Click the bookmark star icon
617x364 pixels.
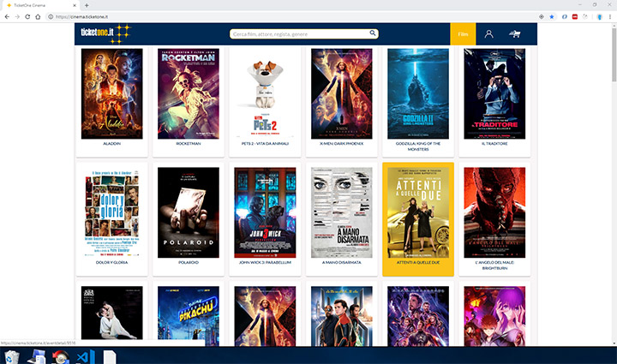point(552,16)
